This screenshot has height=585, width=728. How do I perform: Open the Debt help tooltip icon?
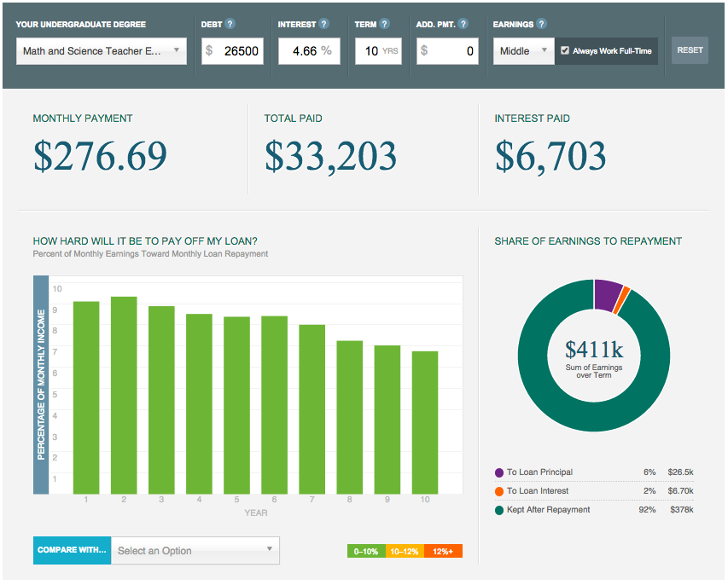tap(229, 24)
